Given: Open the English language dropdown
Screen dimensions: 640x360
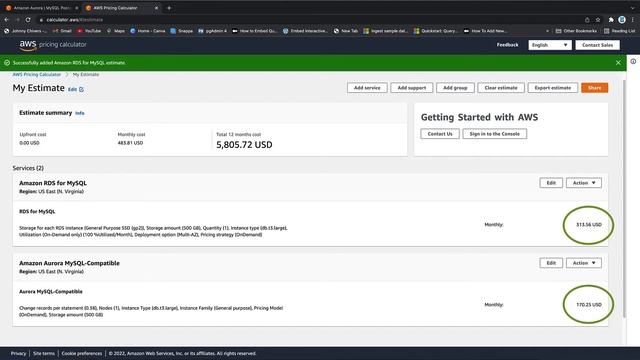Looking at the screenshot, I should pyautogui.click(x=549, y=45).
